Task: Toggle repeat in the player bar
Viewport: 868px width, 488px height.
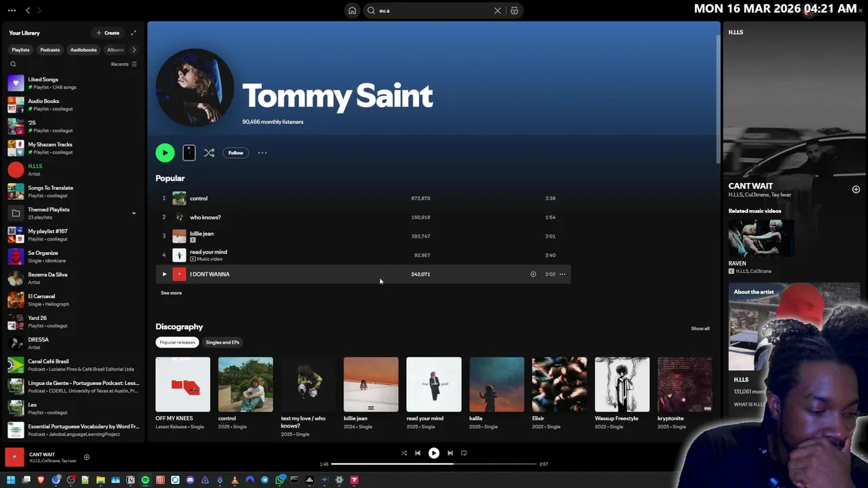Action: [x=464, y=453]
